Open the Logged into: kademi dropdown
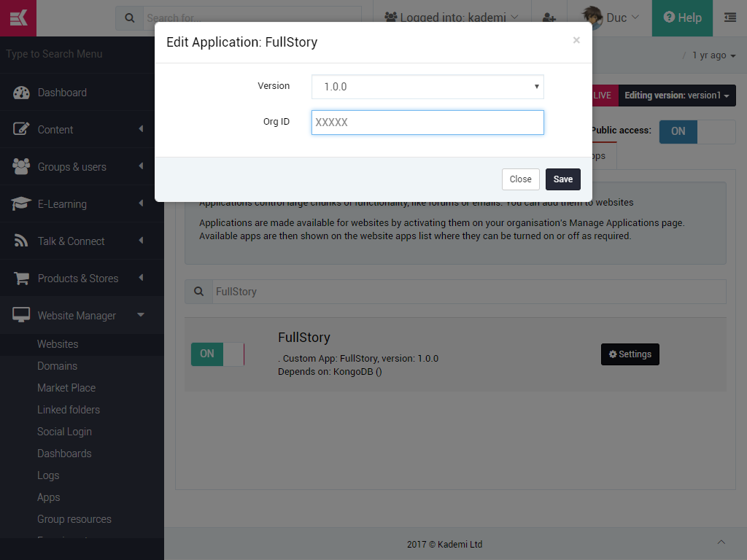Image resolution: width=747 pixels, height=560 pixels. (452, 18)
